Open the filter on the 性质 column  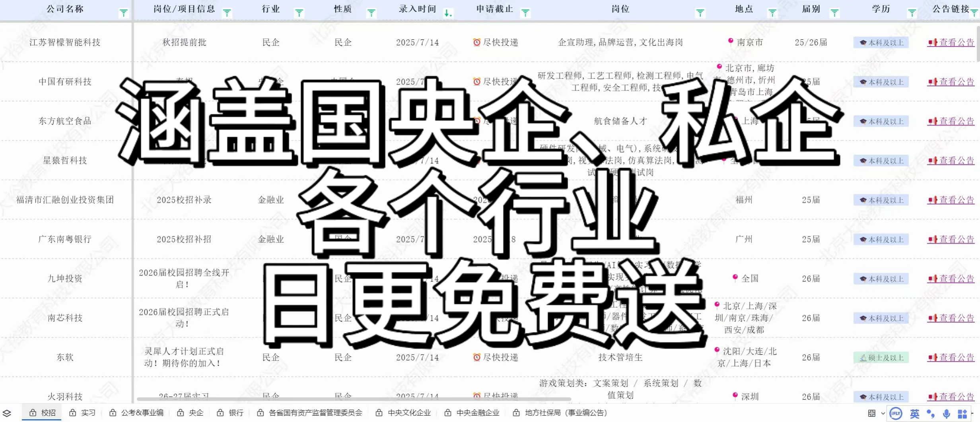[371, 13]
